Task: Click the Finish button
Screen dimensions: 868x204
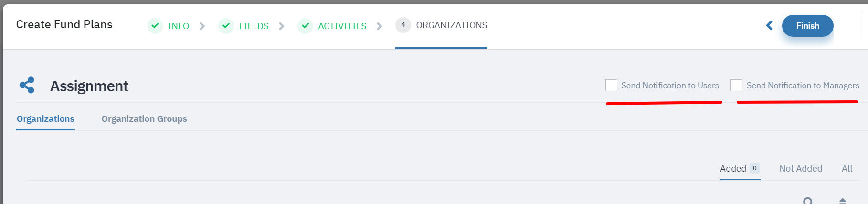Action: click(x=807, y=26)
